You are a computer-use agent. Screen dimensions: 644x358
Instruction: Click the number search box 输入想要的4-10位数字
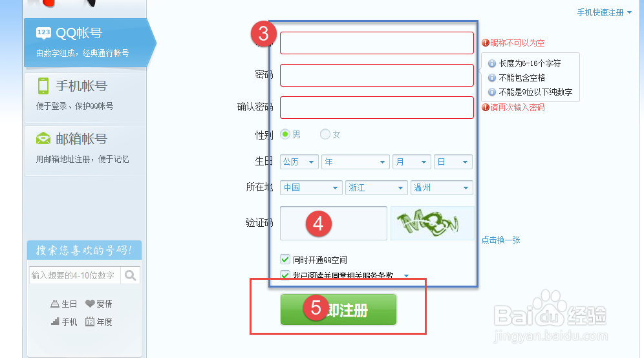pyautogui.click(x=75, y=275)
